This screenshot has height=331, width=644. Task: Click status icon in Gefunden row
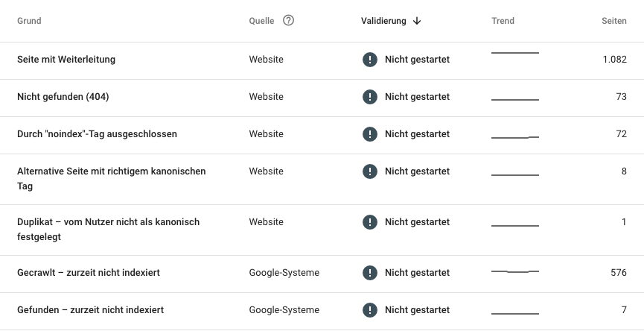369,310
